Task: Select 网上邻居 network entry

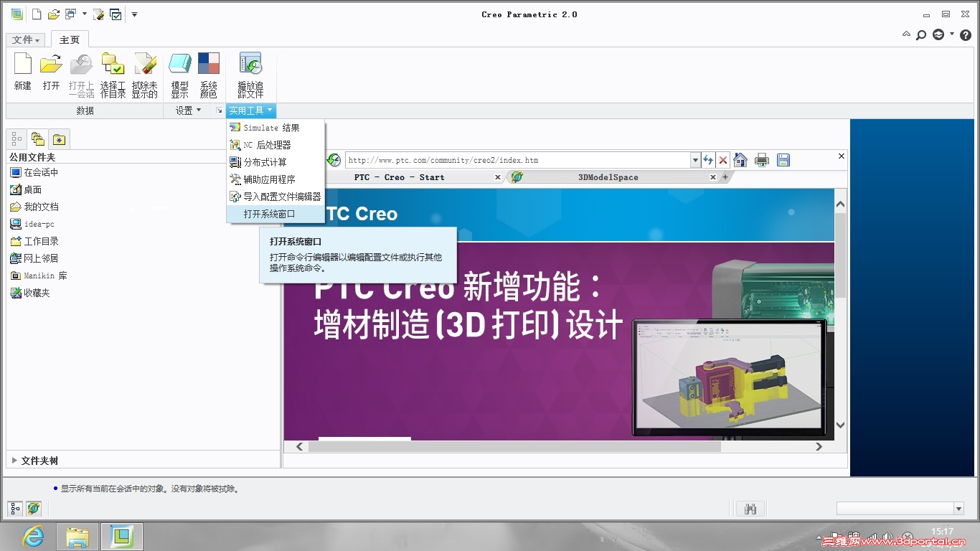Action: click(x=34, y=258)
